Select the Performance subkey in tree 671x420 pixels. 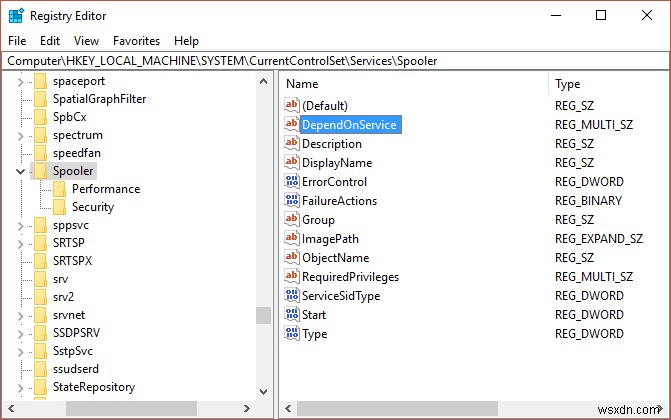click(106, 189)
